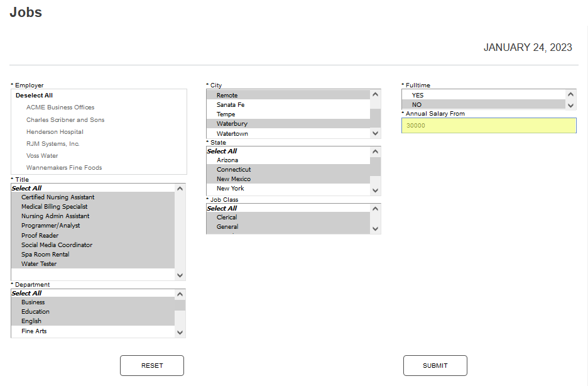Click the Job Class list scroll-down arrow
588x386 pixels.
coord(376,229)
